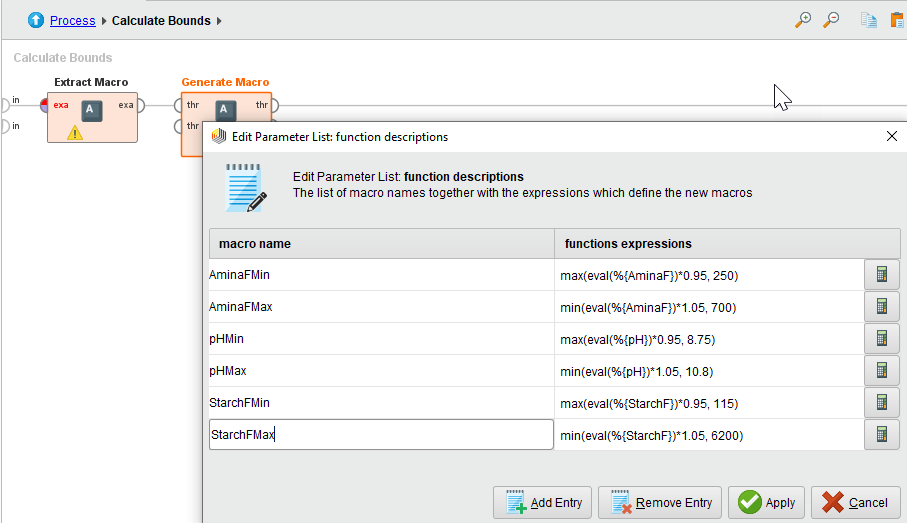Open calculator for StarchFMin expression
The width and height of the screenshot is (907, 523).
[881, 403]
